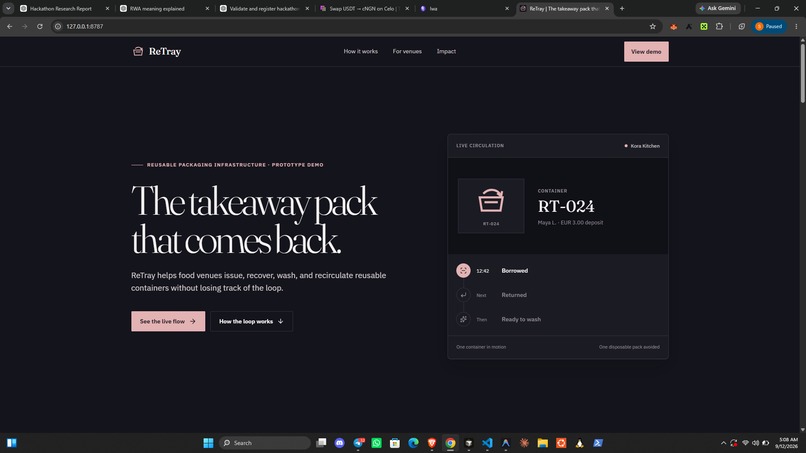Click the taskbar Search box
806x453 pixels.
click(265, 443)
